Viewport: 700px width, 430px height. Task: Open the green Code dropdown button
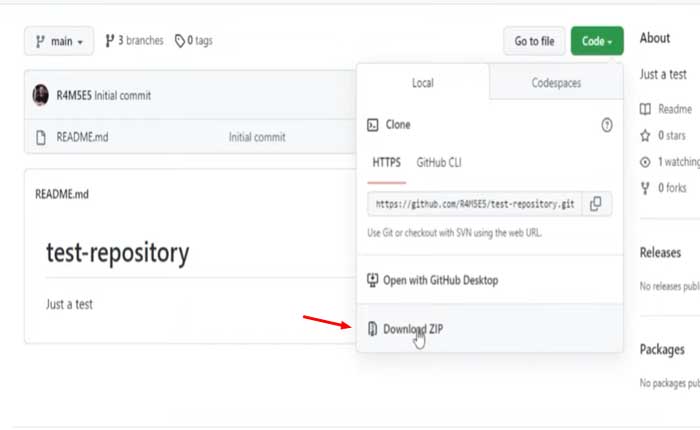[x=597, y=41]
